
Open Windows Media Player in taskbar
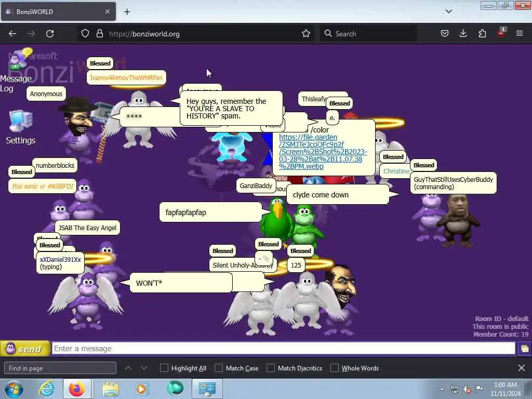(x=141, y=389)
